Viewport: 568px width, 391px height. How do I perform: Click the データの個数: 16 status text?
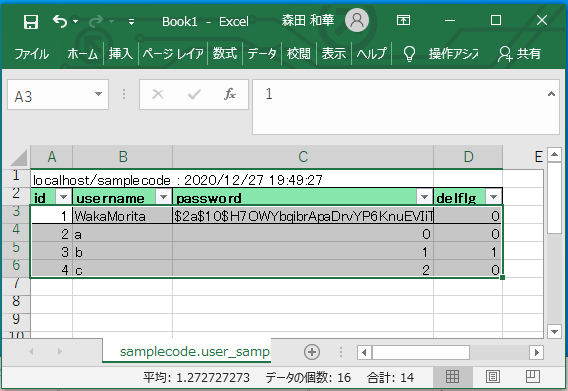(308, 378)
